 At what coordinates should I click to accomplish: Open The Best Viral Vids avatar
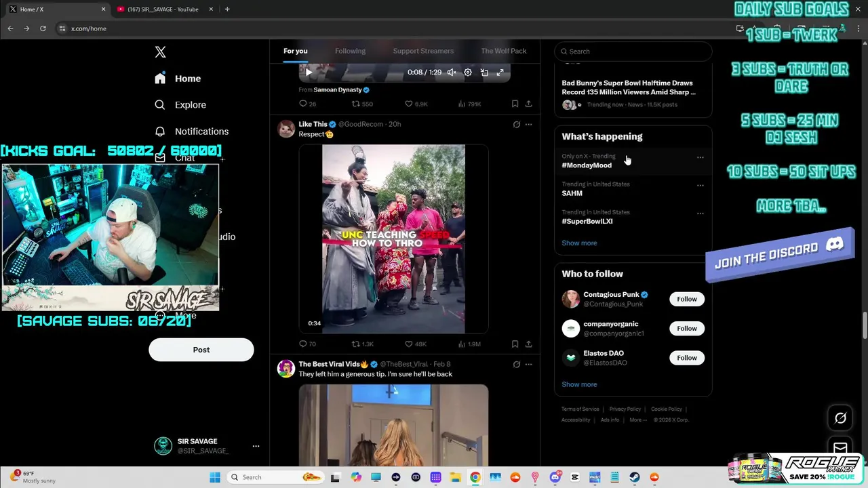point(286,368)
